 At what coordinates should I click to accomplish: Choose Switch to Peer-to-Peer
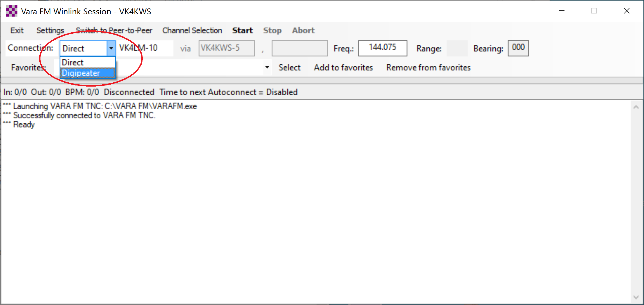[x=114, y=30]
